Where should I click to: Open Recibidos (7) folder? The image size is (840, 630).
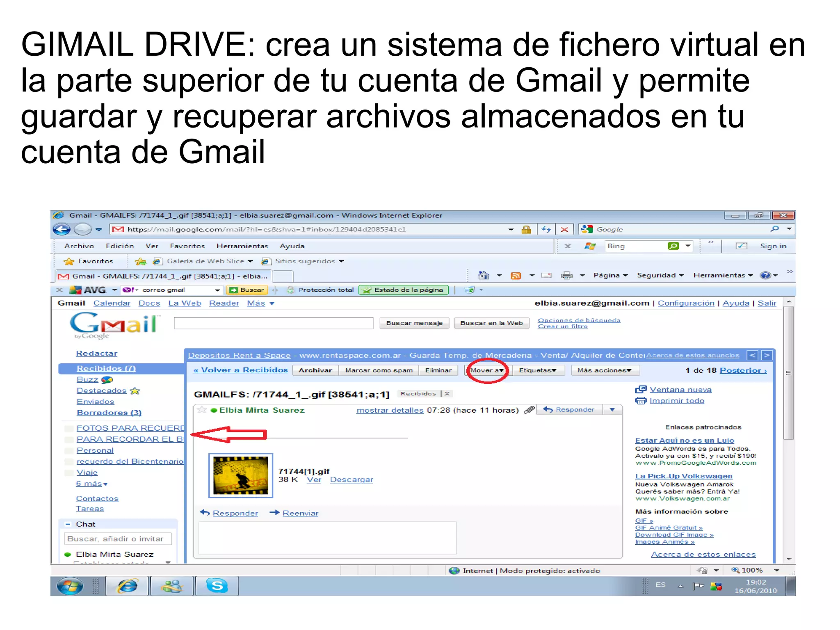point(106,368)
